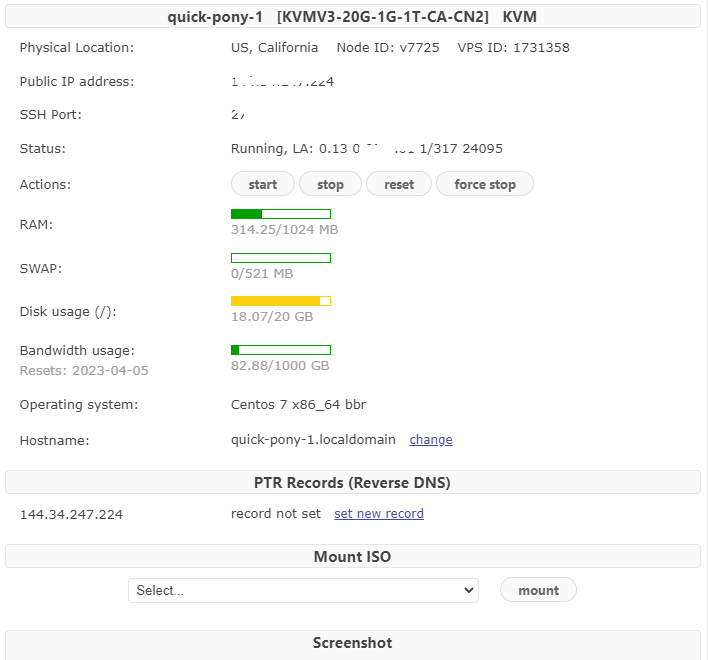Click the empty SWAP usage bar
This screenshot has height=660, width=708.
[281, 258]
